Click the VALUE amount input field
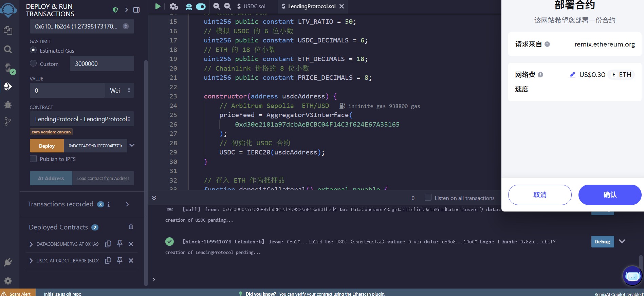This screenshot has height=296, width=644. point(67,90)
